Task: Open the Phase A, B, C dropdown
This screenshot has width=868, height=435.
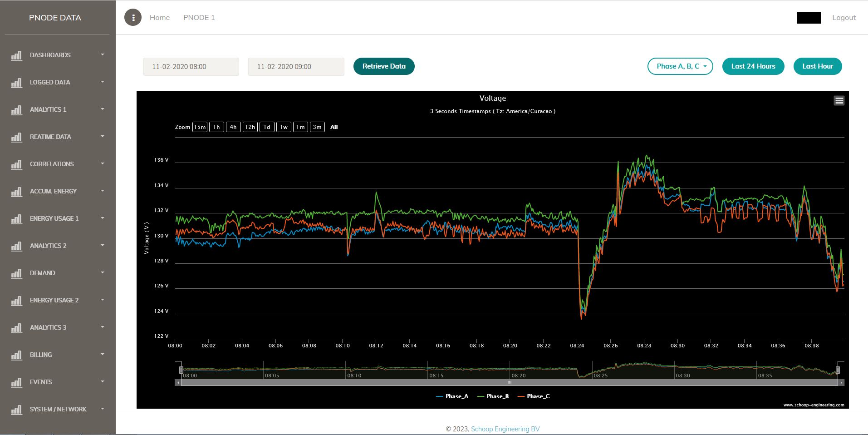Action: click(680, 66)
